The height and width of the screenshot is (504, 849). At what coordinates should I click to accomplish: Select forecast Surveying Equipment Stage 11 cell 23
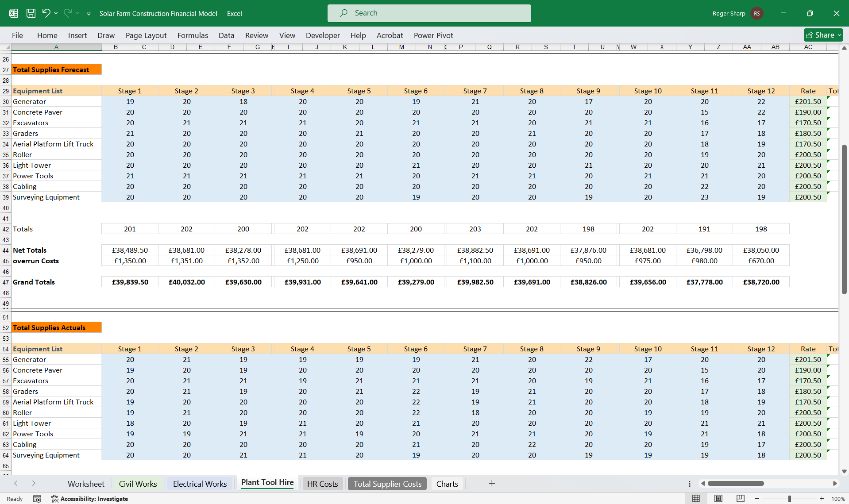click(704, 197)
